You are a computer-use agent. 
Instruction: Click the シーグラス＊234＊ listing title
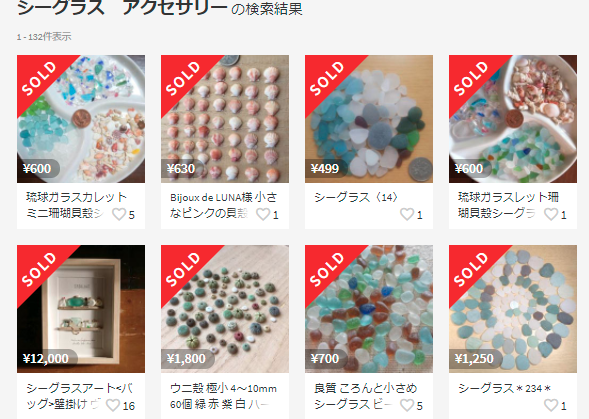[x=504, y=388]
